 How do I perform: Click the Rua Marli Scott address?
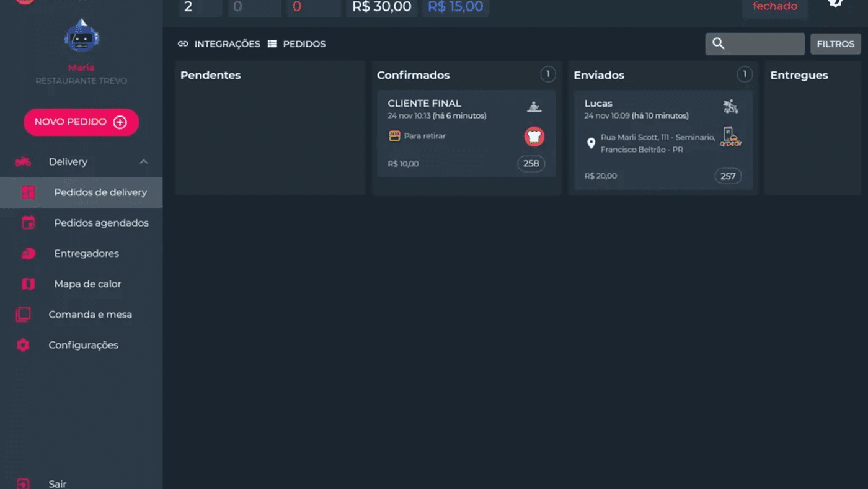[x=658, y=143]
